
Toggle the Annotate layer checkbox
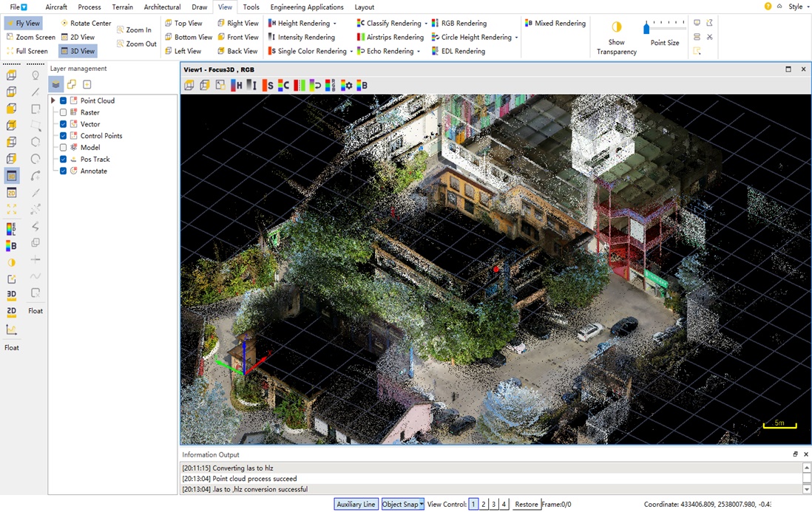[63, 171]
